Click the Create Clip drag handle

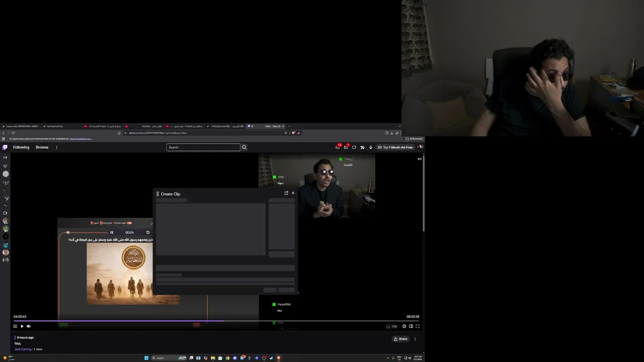pos(157,194)
